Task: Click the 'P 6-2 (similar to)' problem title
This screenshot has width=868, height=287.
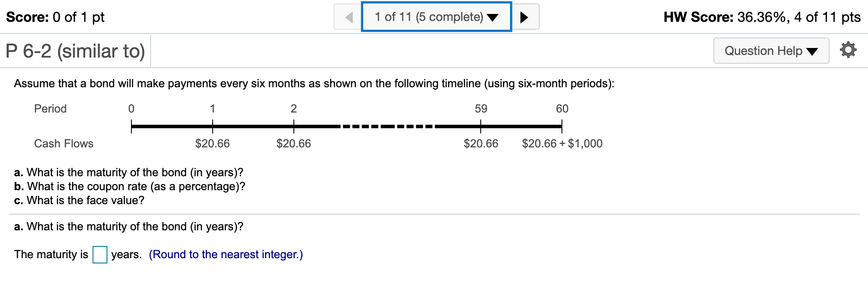Action: tap(75, 51)
